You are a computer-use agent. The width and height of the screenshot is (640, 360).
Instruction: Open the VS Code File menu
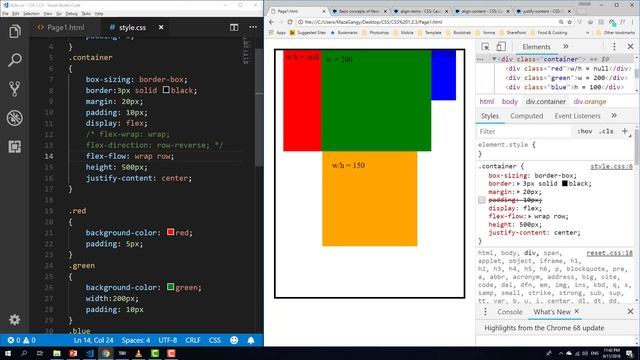[x=5, y=13]
